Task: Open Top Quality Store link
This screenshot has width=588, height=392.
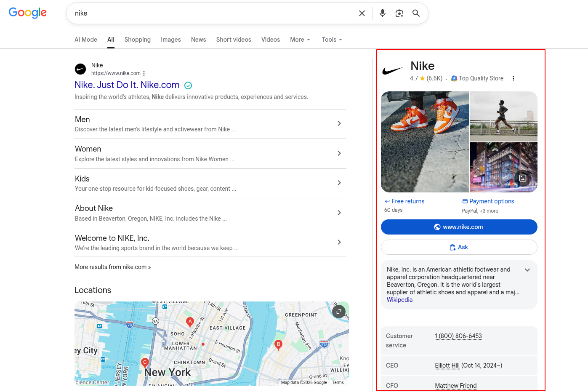Action: (481, 78)
